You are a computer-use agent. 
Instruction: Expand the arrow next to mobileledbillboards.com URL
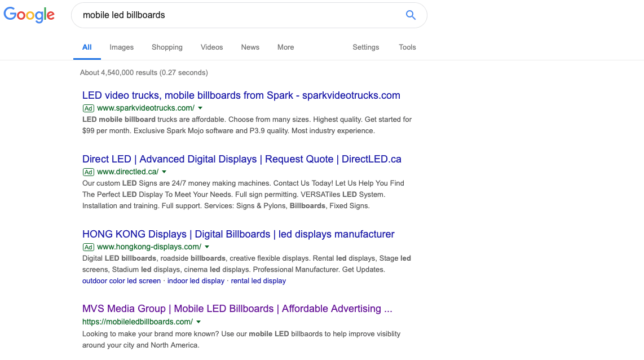click(x=199, y=322)
